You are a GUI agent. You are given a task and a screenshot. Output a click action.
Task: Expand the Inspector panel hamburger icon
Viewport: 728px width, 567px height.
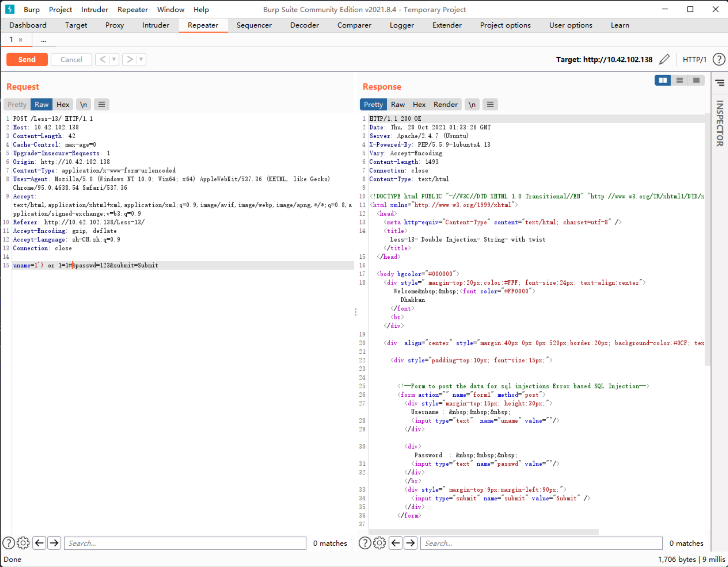click(x=720, y=83)
